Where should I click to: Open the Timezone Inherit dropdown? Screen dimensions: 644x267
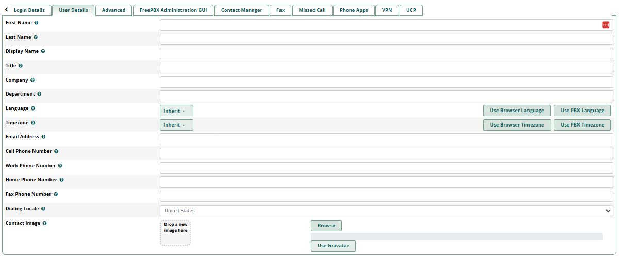[176, 125]
